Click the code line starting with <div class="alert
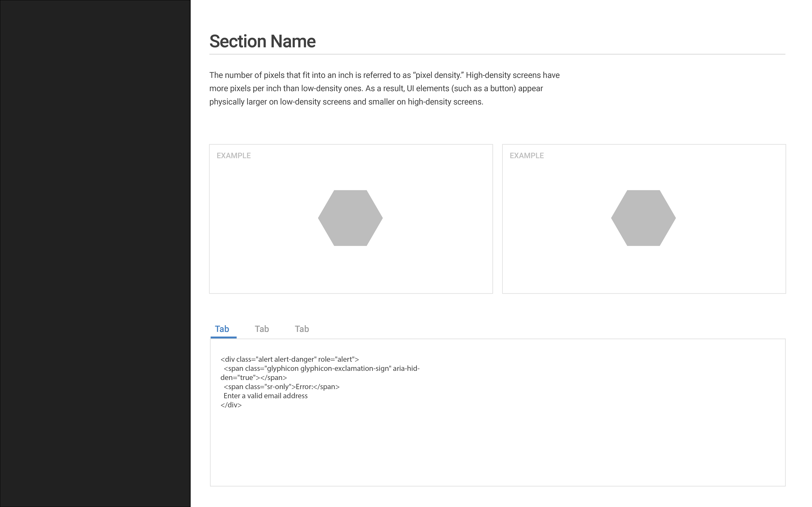 (x=290, y=359)
